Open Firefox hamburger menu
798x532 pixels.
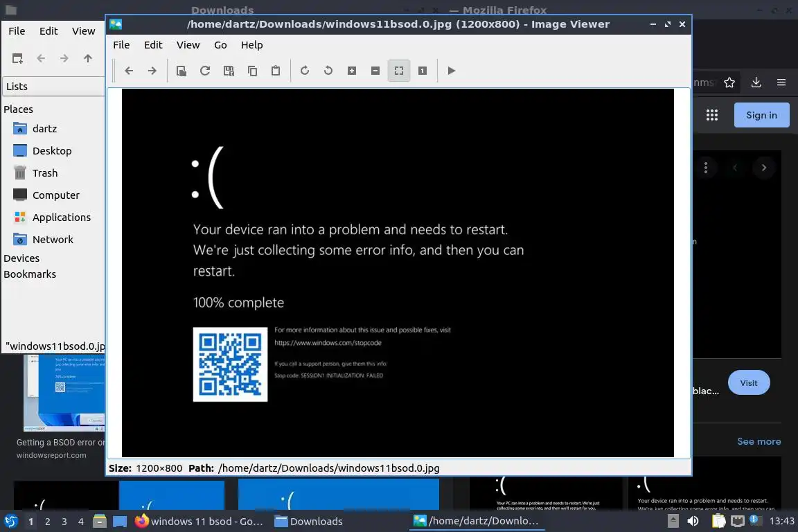tap(781, 82)
